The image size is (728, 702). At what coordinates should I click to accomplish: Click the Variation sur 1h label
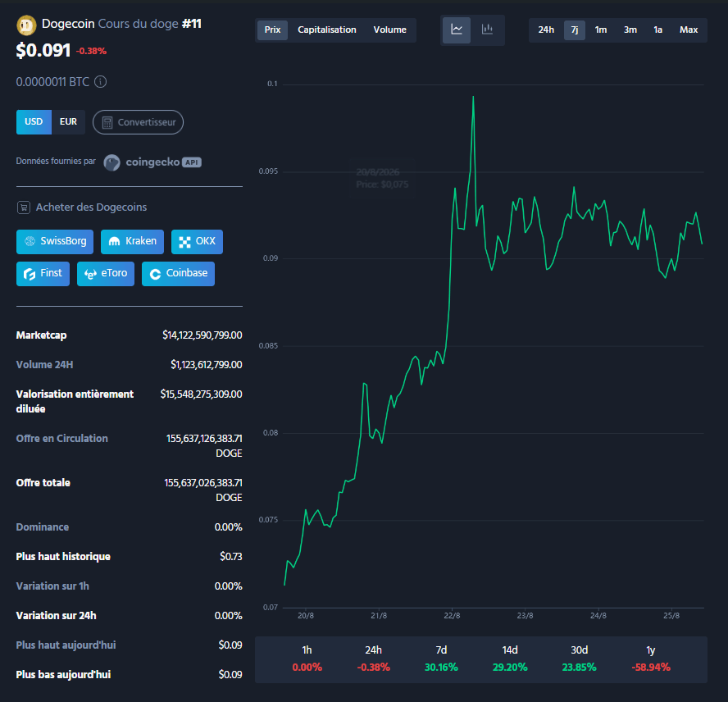pyautogui.click(x=52, y=586)
